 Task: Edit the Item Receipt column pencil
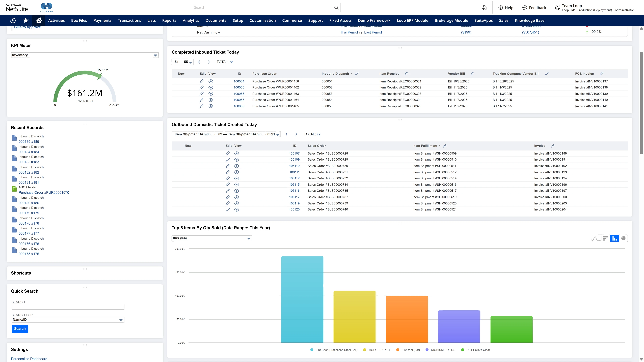[x=406, y=73]
